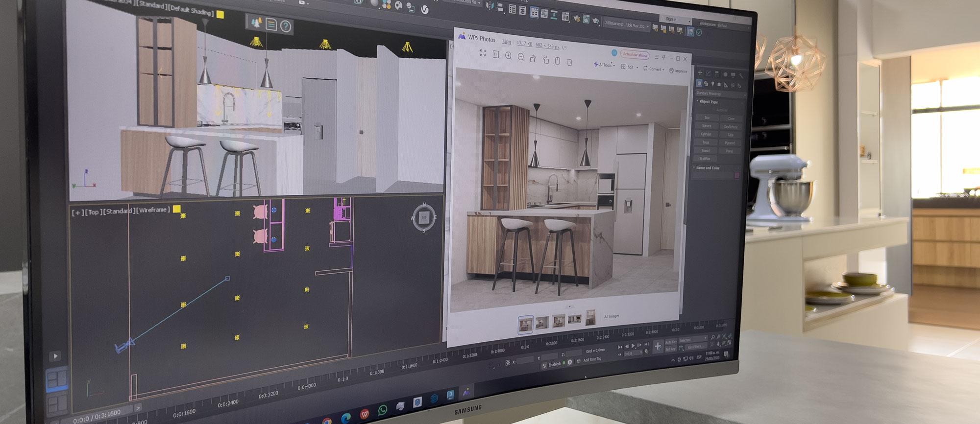Open the Top viewport view label menu
Viewport: 980px width, 424px height.
pyautogui.click(x=93, y=212)
